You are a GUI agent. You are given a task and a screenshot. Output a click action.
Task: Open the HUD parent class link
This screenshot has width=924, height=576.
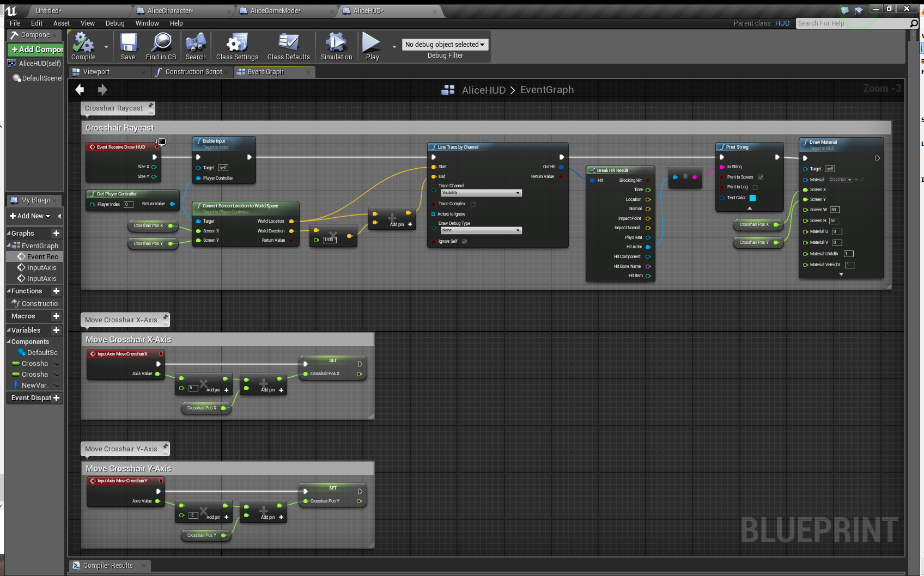(x=782, y=23)
